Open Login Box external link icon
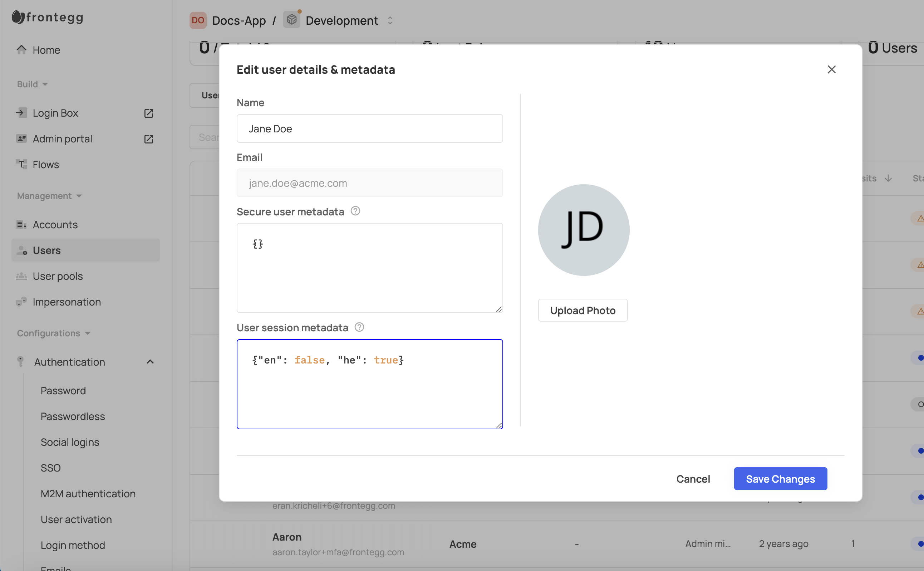The width and height of the screenshot is (924, 571). tap(149, 113)
